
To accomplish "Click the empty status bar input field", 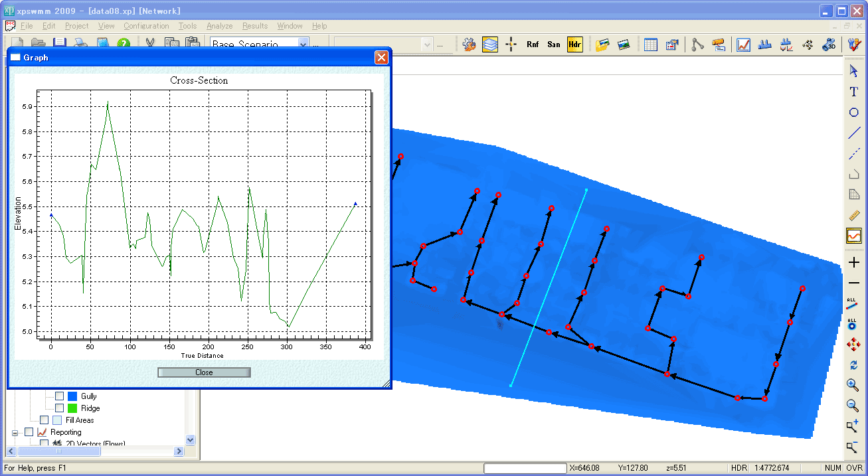I will 525,468.
